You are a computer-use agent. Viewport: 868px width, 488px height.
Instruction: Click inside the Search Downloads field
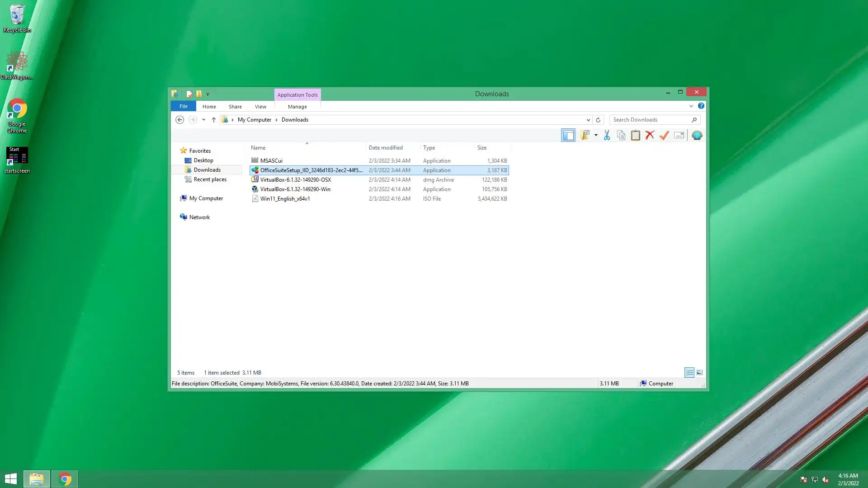coord(650,120)
